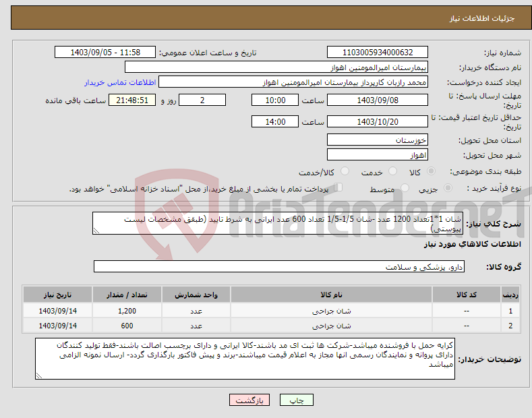Screen dimensions: 532x418
Task: Toggle the Islamic treasury payment checkbox
Action: (338, 187)
